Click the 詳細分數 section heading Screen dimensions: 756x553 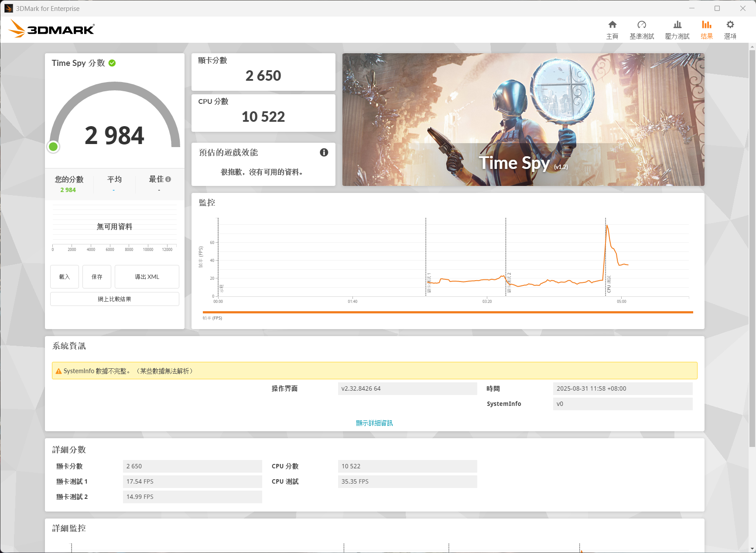69,450
